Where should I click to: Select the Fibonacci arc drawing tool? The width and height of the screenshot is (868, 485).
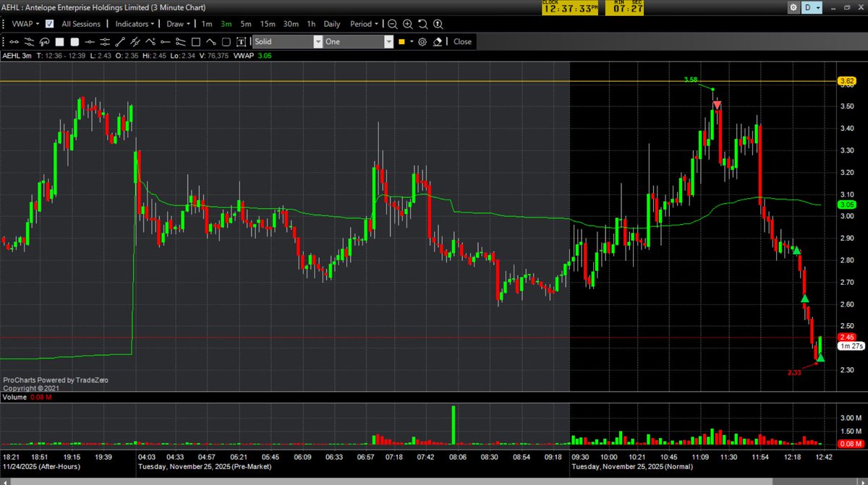(44, 42)
